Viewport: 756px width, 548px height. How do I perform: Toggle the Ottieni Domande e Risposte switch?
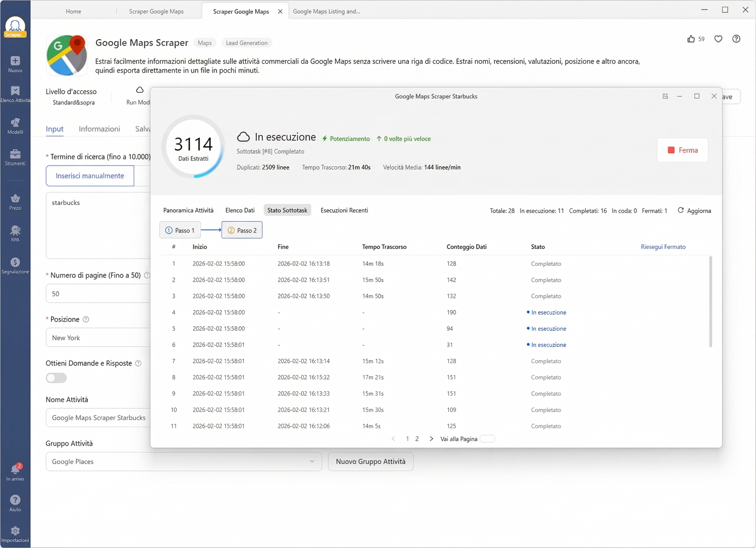pyautogui.click(x=56, y=378)
